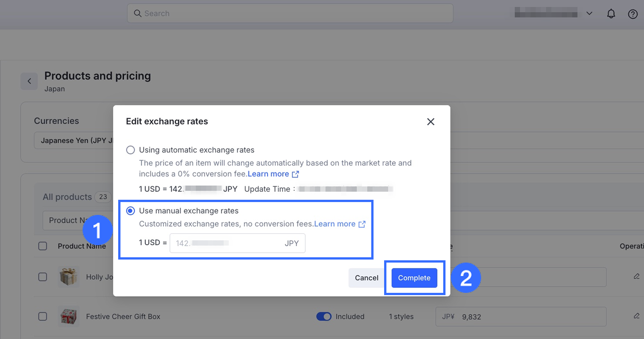The width and height of the screenshot is (644, 339).
Task: Select Using automatic exchange rates option
Action: click(x=130, y=150)
